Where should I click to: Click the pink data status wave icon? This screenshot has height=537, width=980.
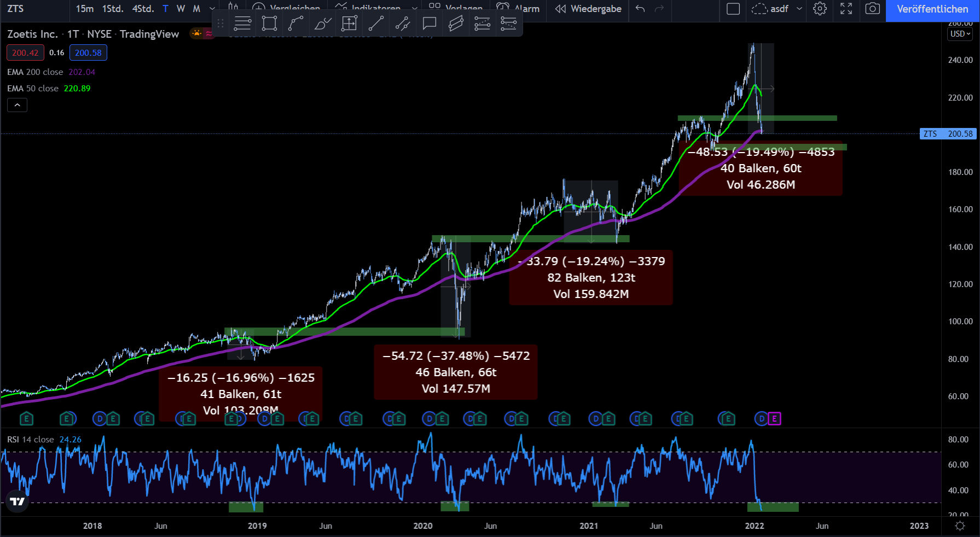pyautogui.click(x=209, y=33)
